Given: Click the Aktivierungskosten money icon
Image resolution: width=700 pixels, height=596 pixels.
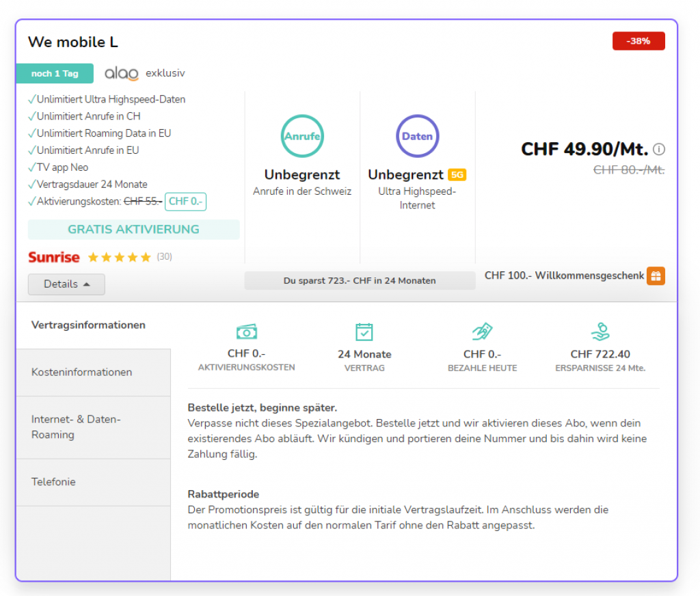Looking at the screenshot, I should point(246,332).
